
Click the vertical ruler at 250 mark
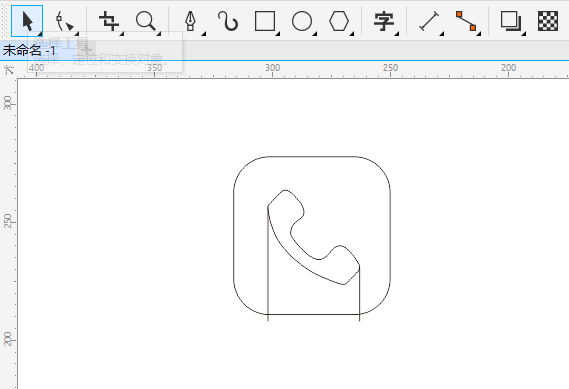click(8, 221)
